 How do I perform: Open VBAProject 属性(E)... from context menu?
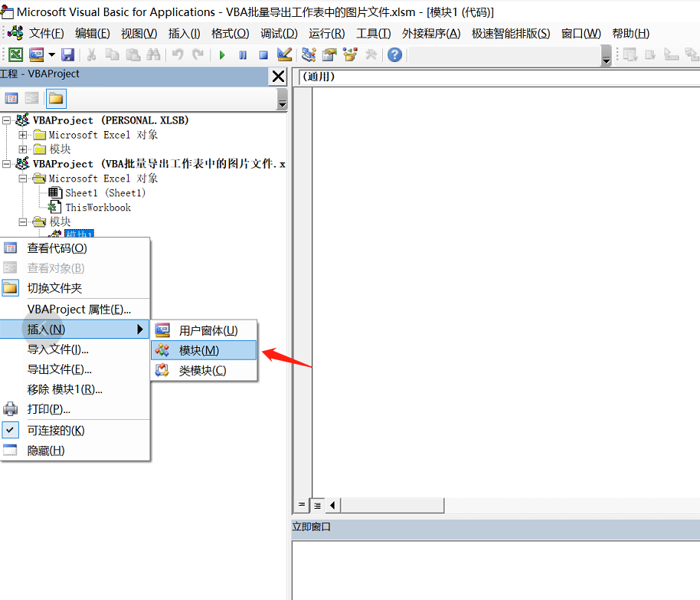(75, 309)
